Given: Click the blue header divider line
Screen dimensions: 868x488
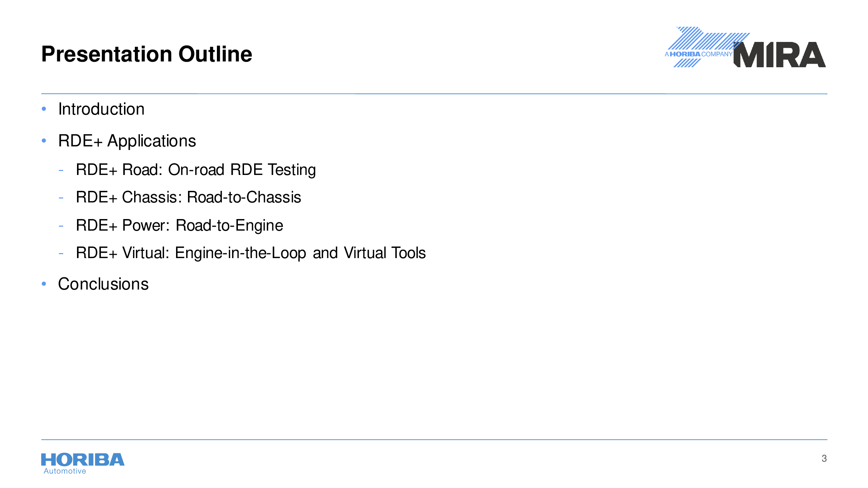Looking at the screenshot, I should click(434, 94).
